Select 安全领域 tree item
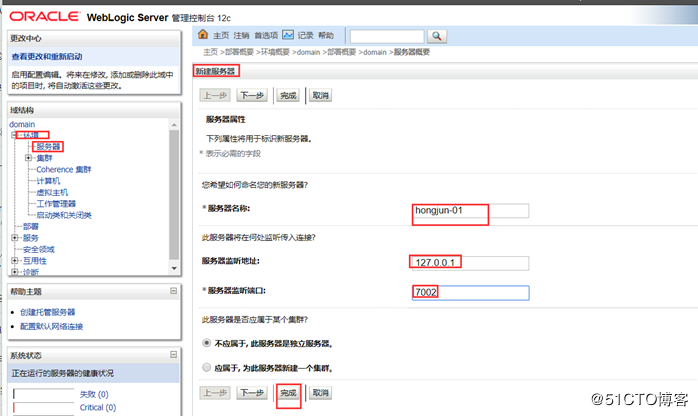Viewport: 698px width, 416px height. pos(39,249)
